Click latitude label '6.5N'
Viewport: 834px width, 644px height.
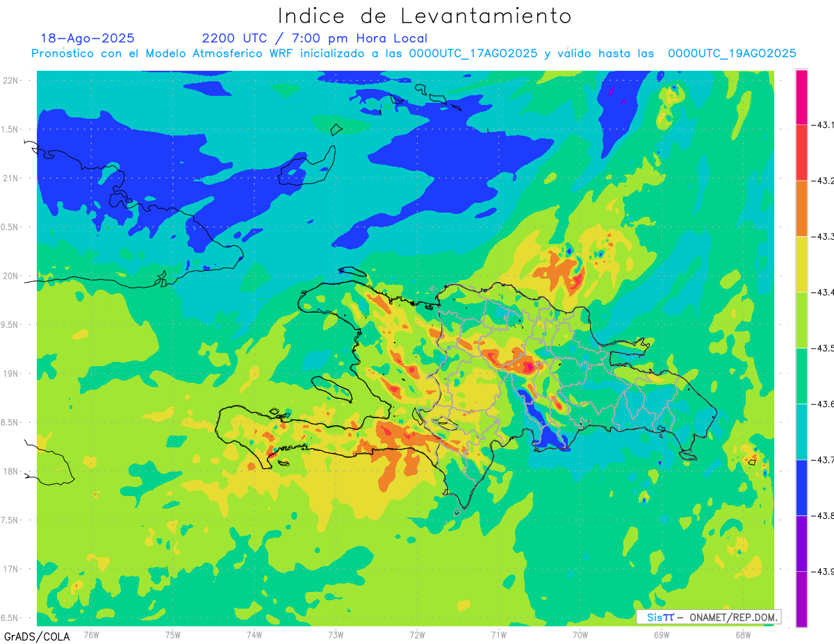pos(10,618)
